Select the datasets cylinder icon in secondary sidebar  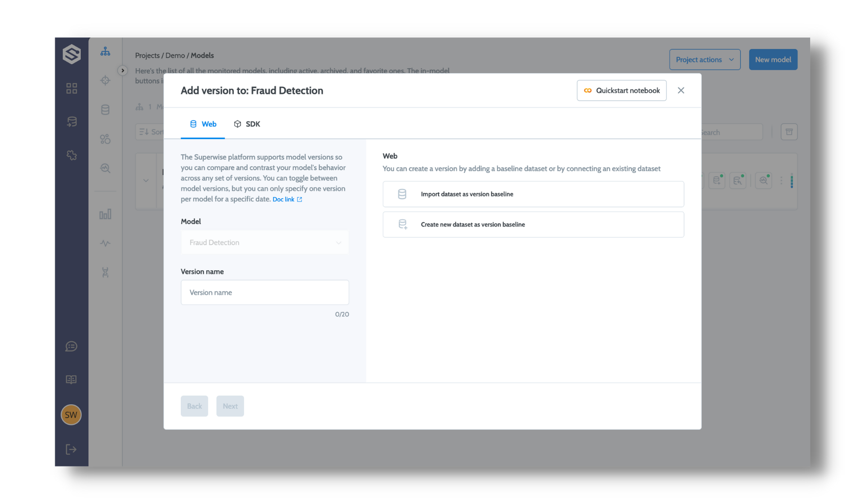pos(105,110)
